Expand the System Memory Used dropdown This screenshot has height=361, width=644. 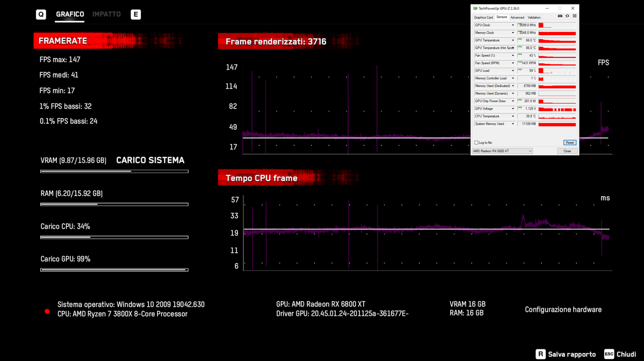pos(513,124)
